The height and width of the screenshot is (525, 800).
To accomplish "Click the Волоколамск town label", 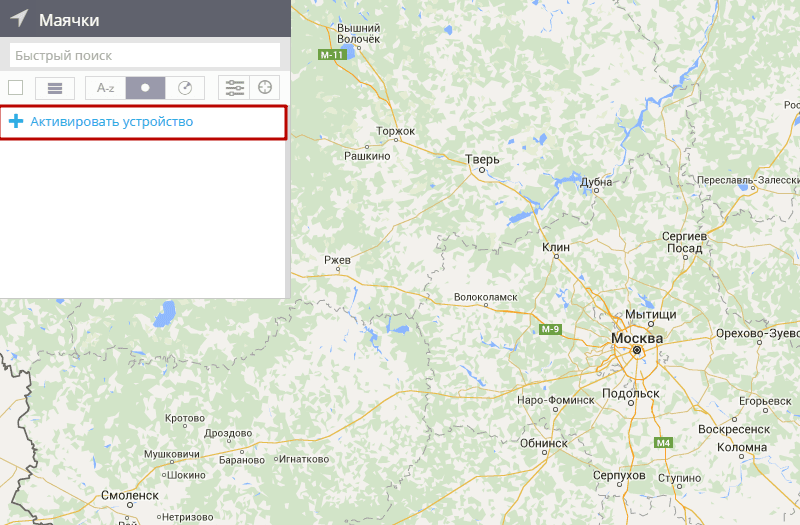I will pos(486,297).
